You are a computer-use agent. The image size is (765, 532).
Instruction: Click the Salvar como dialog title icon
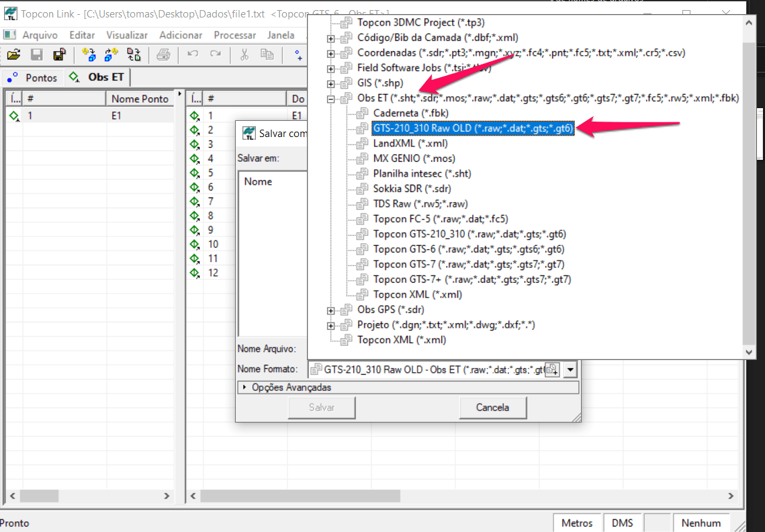tap(249, 133)
